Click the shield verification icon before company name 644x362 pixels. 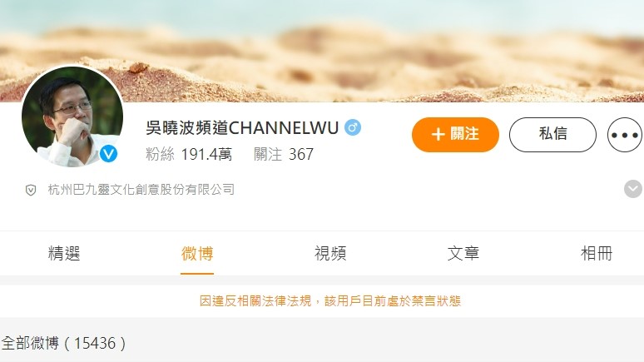[31, 190]
